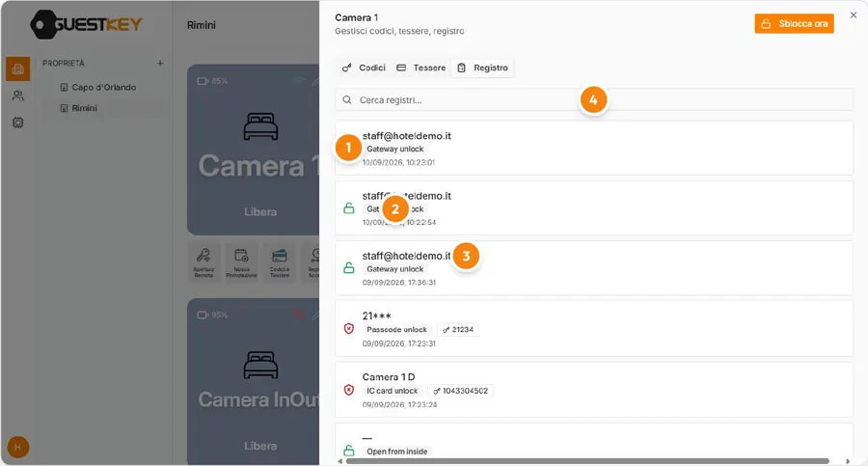Image resolution: width=868 pixels, height=466 pixels.
Task: Switch to the Codici tab
Action: coord(364,68)
